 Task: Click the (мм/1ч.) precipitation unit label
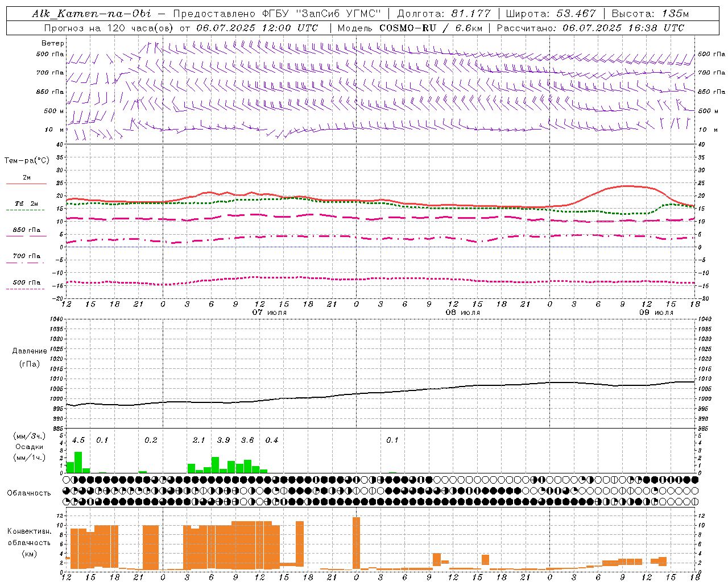(x=30, y=458)
